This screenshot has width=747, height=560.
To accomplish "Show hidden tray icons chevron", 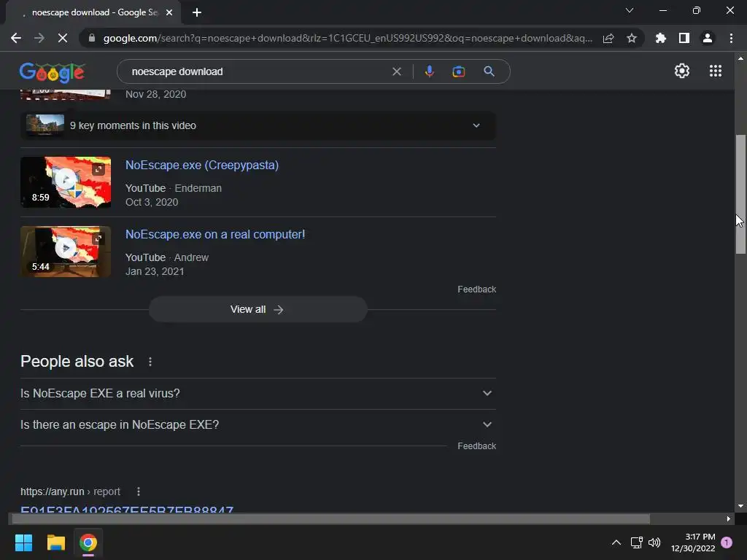I will pyautogui.click(x=616, y=542).
